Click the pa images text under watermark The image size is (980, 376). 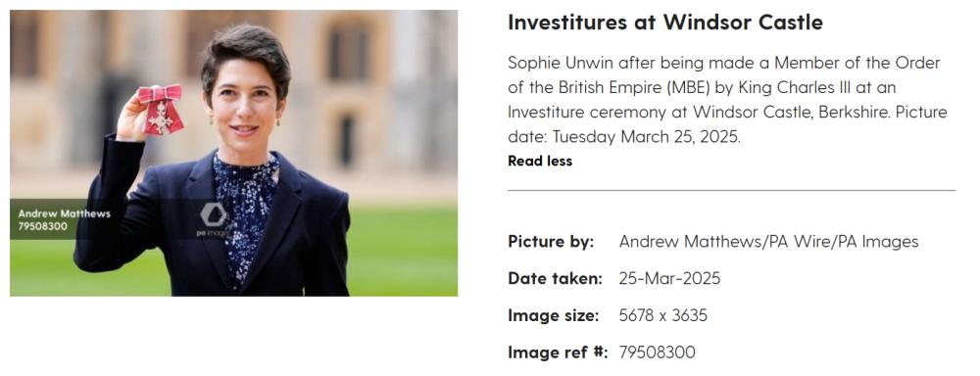click(213, 233)
